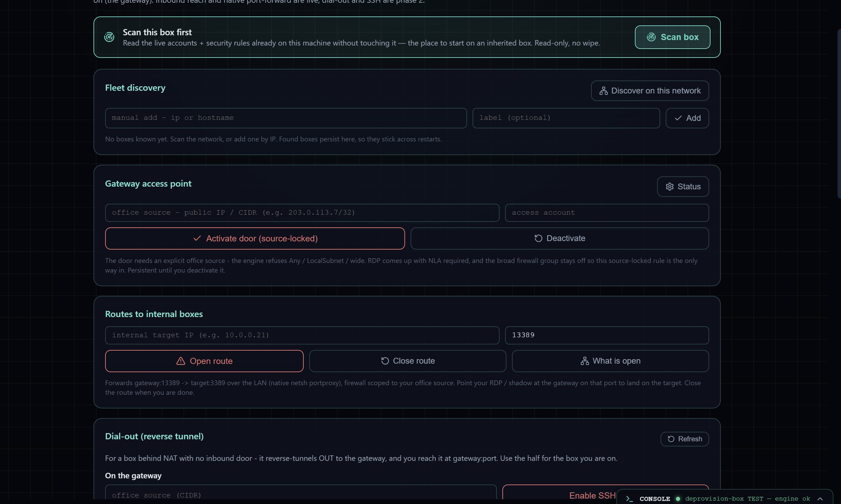Viewport: 841px width, 504px height.
Task: Click the Scan box button
Action: click(x=672, y=37)
